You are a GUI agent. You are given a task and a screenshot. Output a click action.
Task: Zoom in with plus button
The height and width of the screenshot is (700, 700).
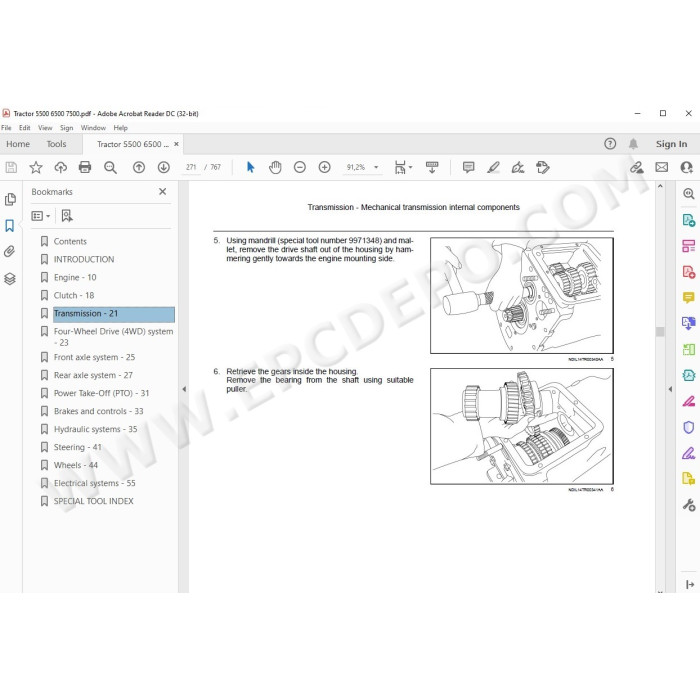pos(325,167)
